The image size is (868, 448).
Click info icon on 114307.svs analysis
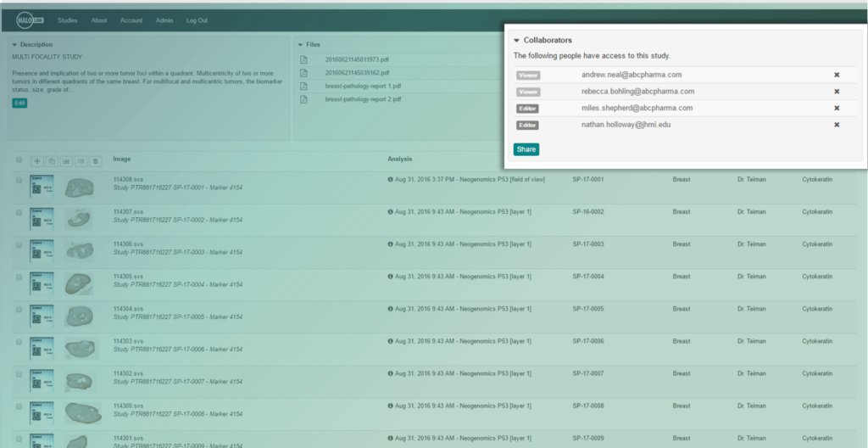[390, 212]
